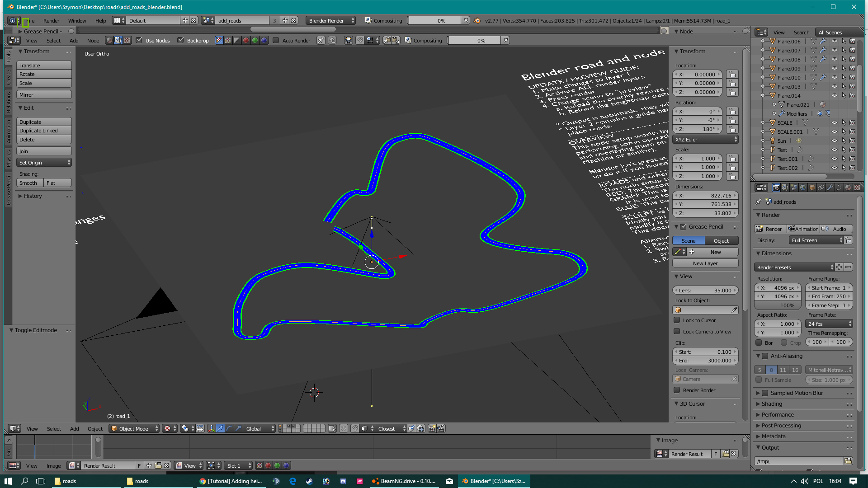
Task: Open Render Layers properties tab
Action: click(785, 188)
